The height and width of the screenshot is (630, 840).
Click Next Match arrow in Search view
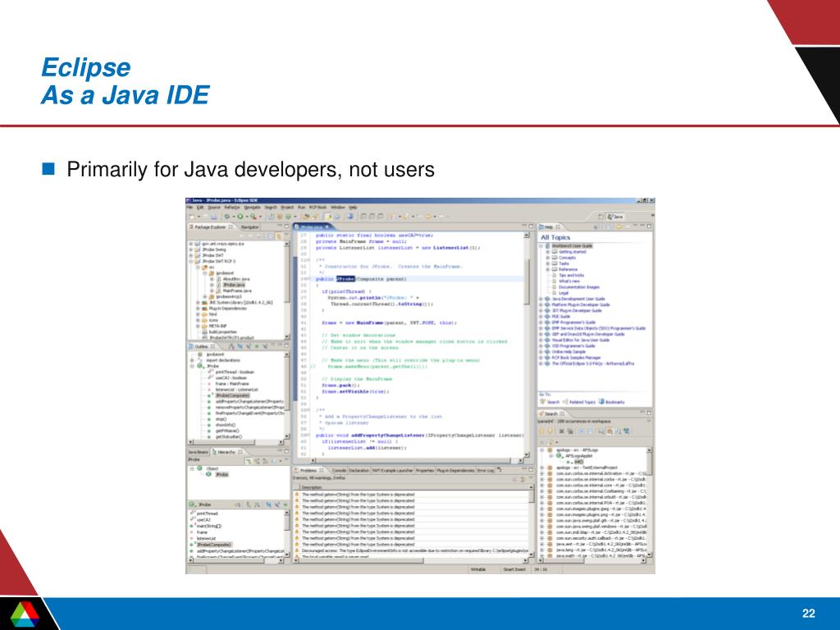[x=541, y=431]
